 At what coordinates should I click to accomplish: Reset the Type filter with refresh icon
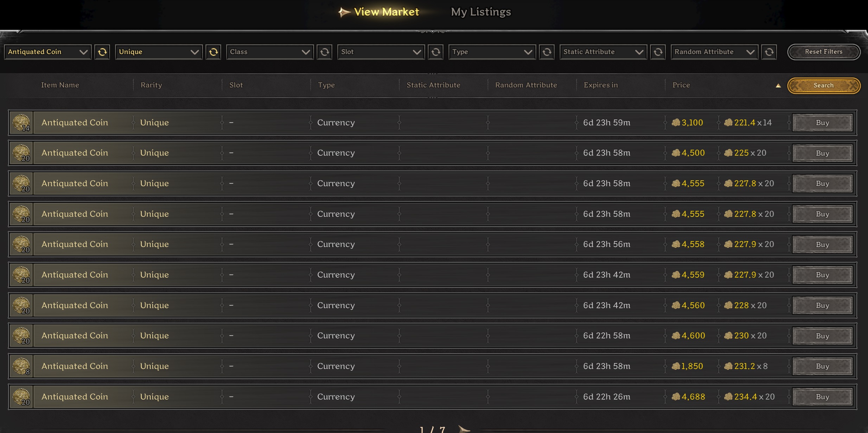[x=547, y=52]
